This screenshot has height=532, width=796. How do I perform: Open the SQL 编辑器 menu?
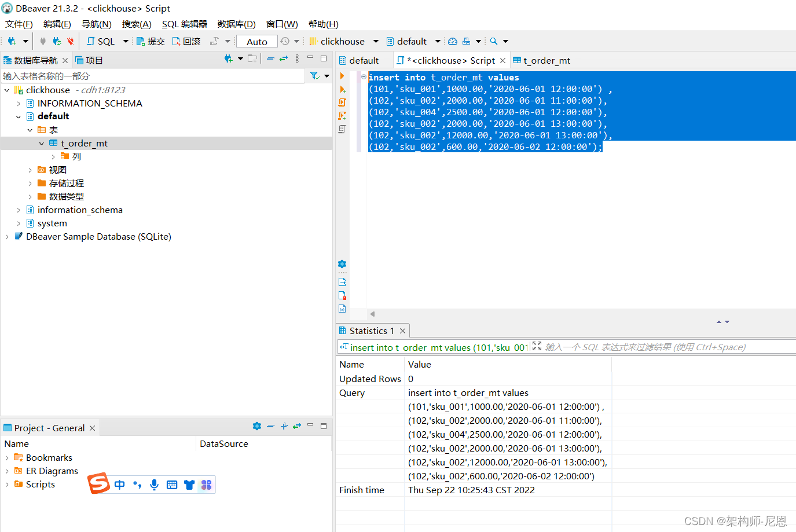[x=185, y=24]
